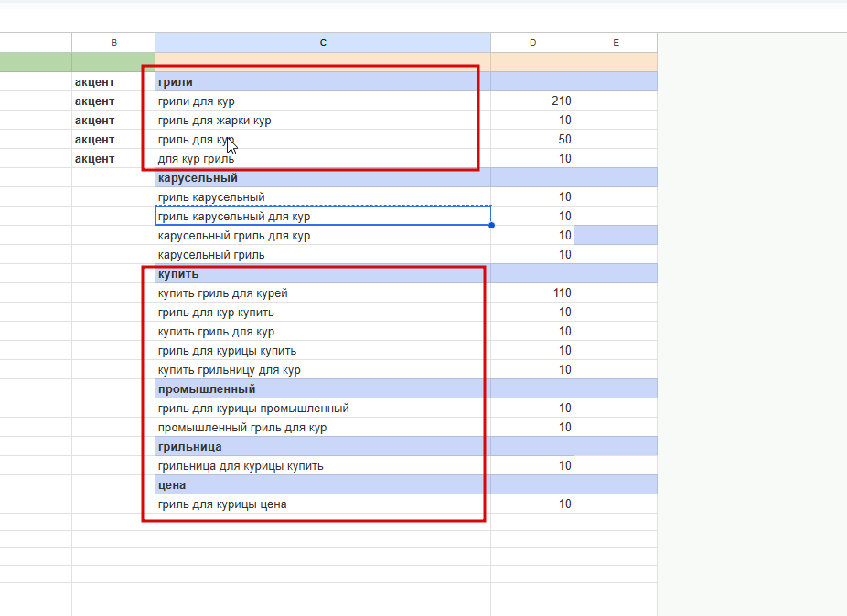Screen dimensions: 847x616
Task: Click the 'цена' group heading cell
Action: (x=323, y=485)
